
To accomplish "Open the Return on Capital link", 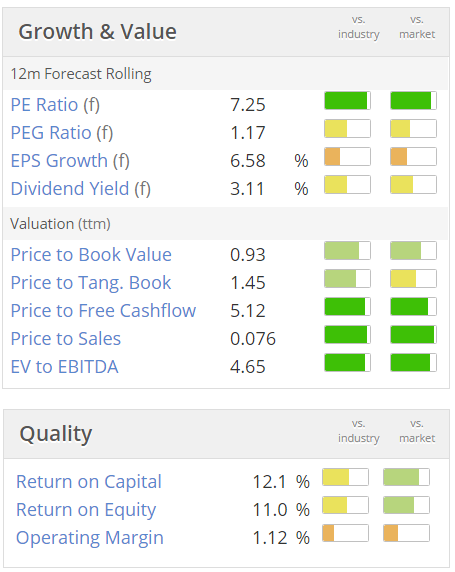I will [x=89, y=482].
